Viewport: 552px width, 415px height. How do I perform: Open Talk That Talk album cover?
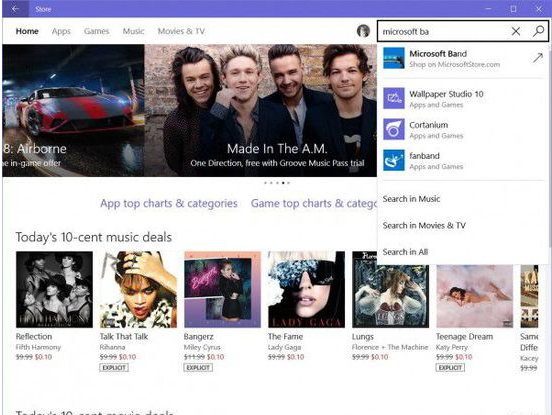pos(138,289)
